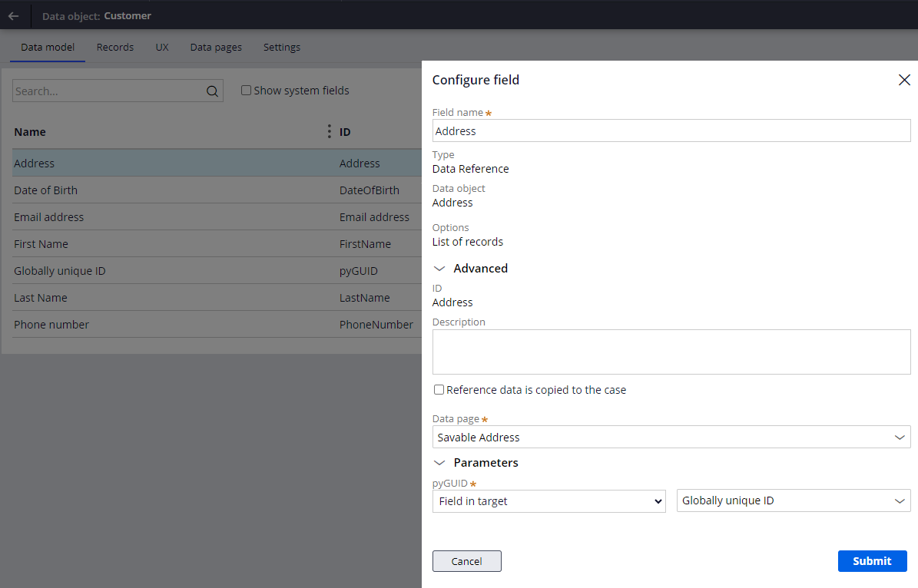Switch to the Records tab
918x588 pixels.
[114, 47]
